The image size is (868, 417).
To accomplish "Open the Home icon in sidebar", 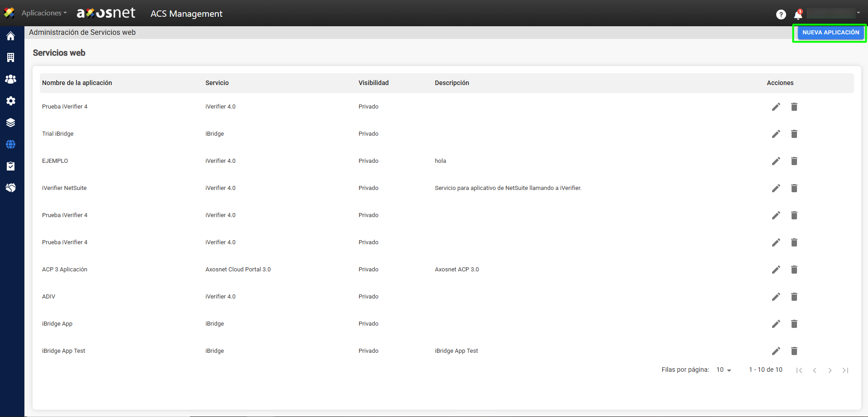I will [10, 36].
